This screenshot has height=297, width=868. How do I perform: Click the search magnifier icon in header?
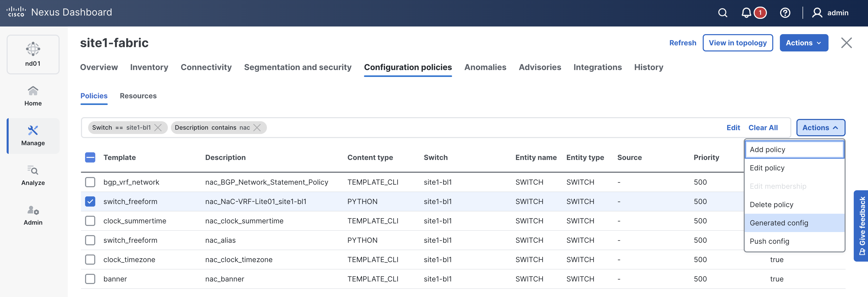(x=722, y=13)
